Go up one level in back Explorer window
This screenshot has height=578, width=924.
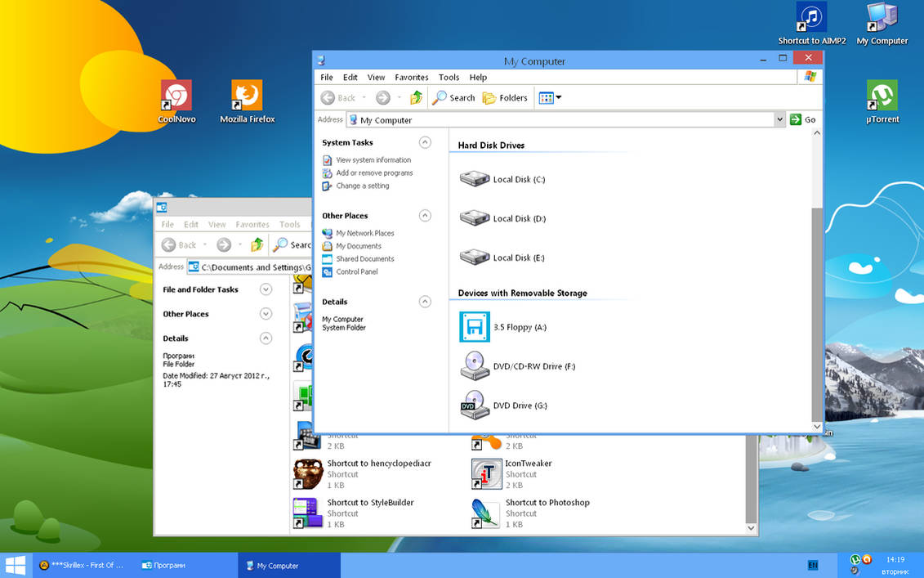(257, 244)
